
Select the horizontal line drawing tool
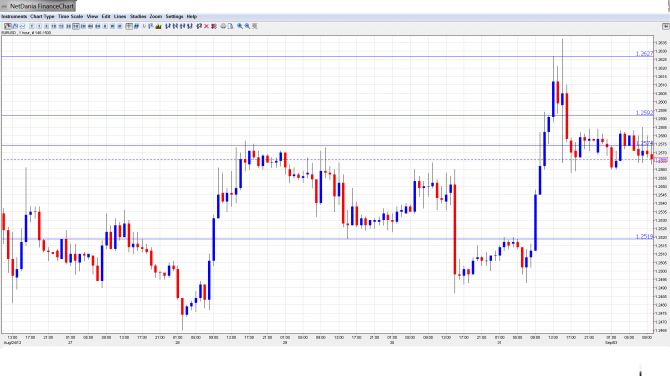(182, 26)
